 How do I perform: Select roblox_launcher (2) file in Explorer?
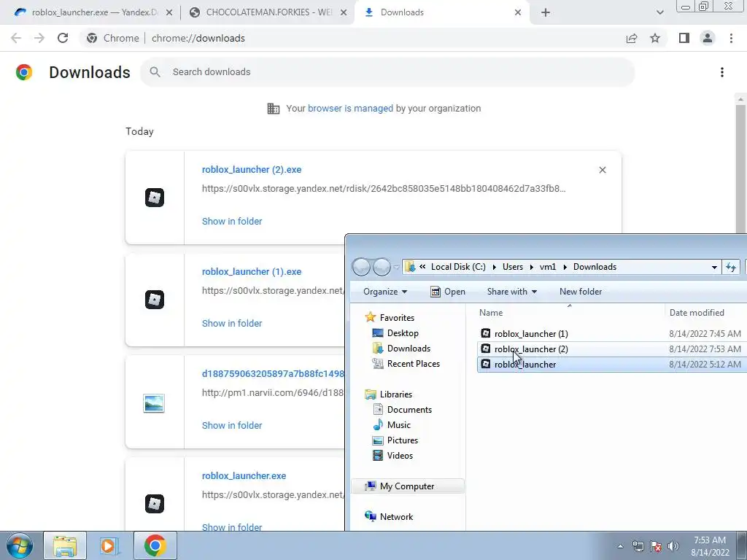[x=531, y=349]
